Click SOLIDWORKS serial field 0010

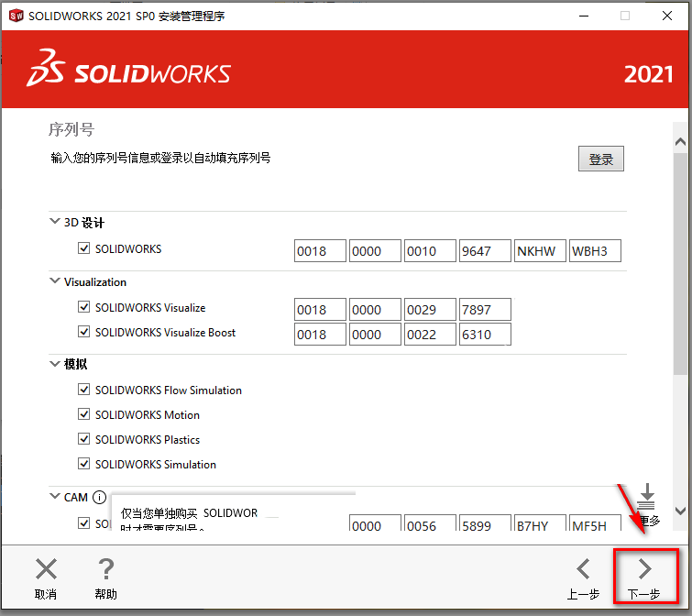click(430, 250)
